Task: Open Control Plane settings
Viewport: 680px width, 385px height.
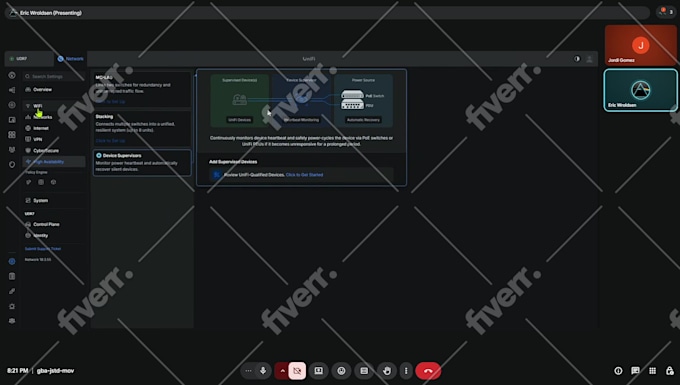Action: pos(46,225)
